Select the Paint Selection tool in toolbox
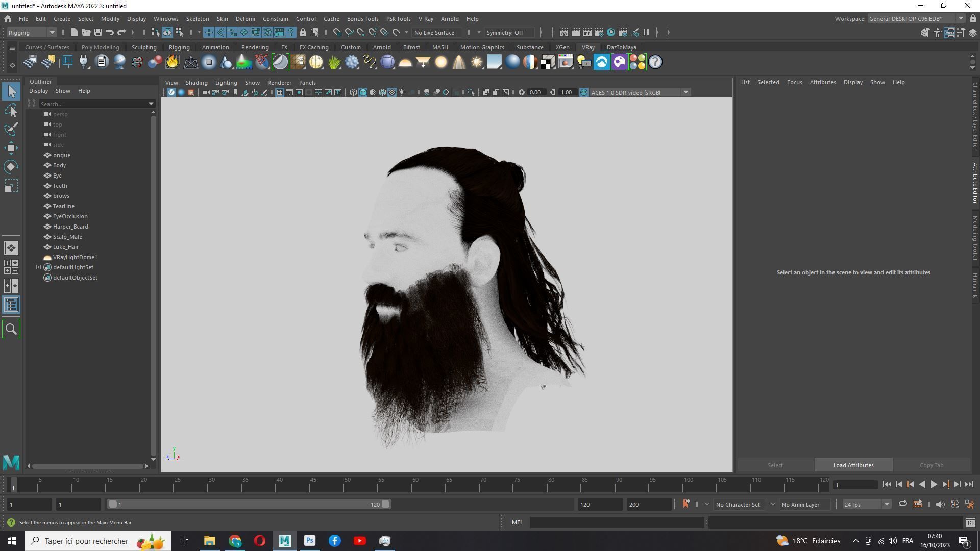 11,129
